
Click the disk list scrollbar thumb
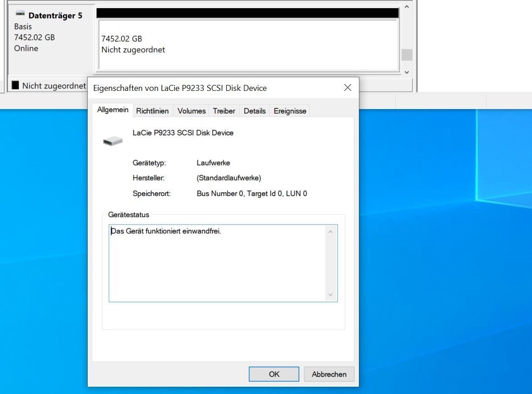[407, 55]
